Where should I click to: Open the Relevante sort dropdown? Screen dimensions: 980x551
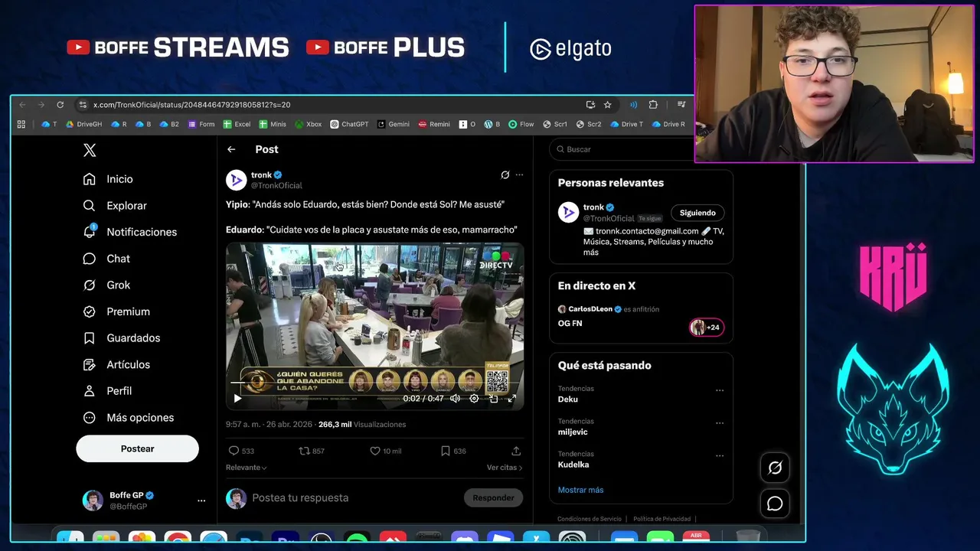(247, 468)
